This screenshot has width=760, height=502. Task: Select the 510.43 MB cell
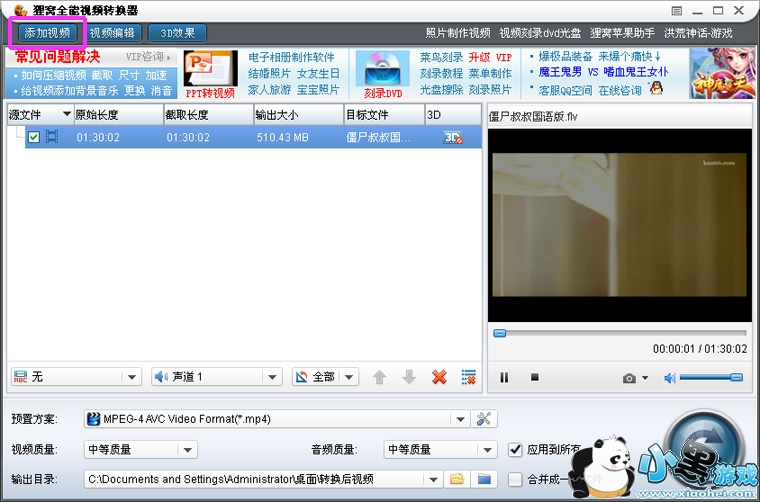click(x=283, y=137)
